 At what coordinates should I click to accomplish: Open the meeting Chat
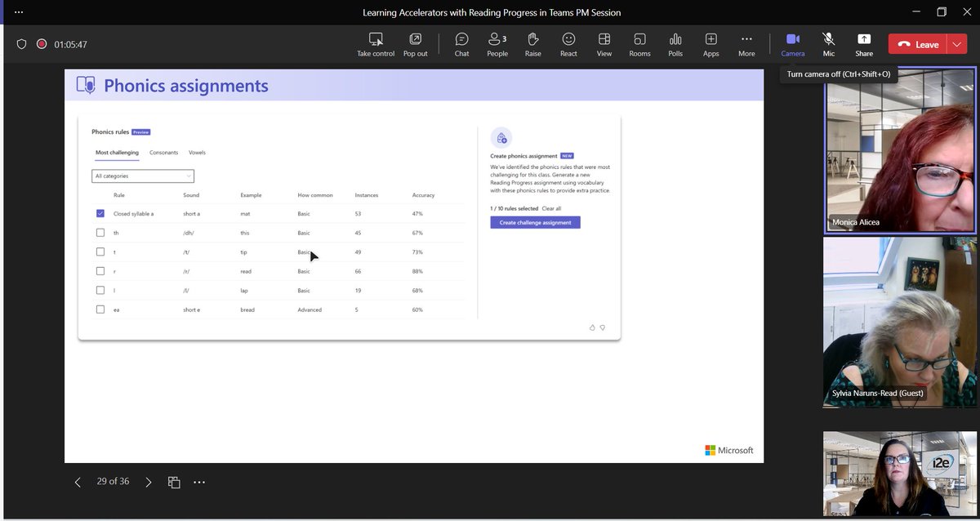tap(461, 44)
